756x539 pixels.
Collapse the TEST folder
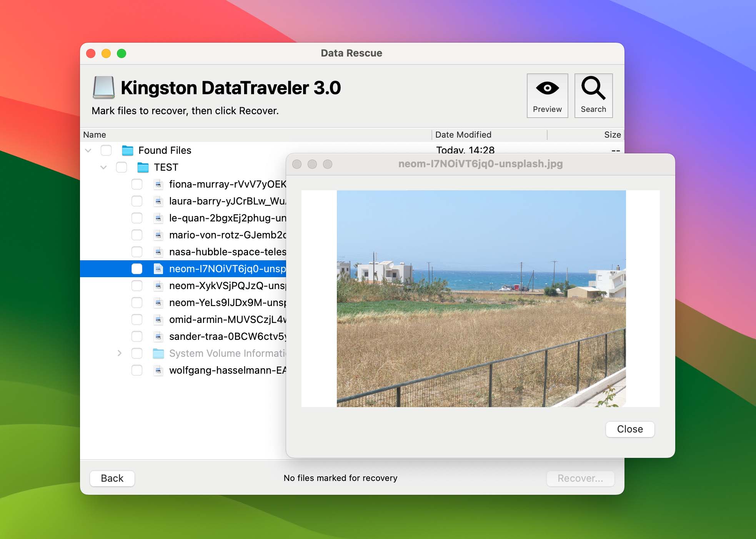pos(102,167)
